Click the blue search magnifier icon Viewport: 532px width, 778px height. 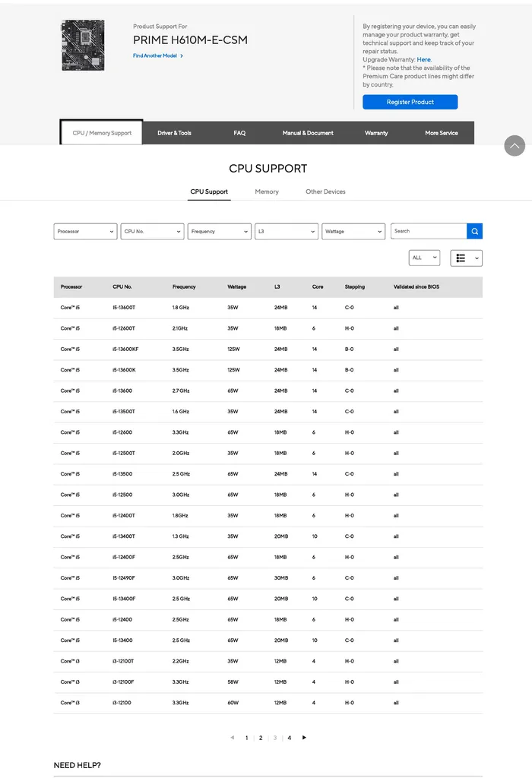point(474,231)
